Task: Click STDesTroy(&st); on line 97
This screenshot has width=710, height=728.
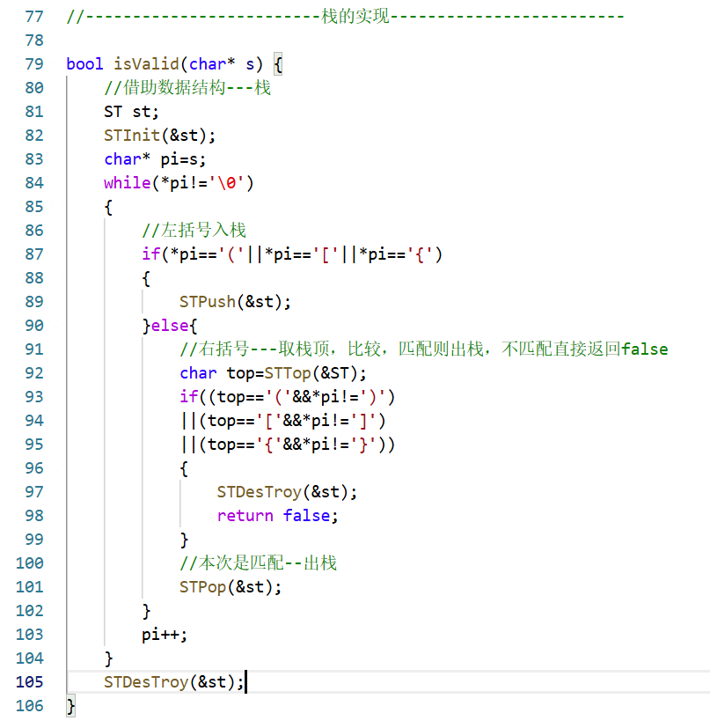Action: [x=287, y=492]
